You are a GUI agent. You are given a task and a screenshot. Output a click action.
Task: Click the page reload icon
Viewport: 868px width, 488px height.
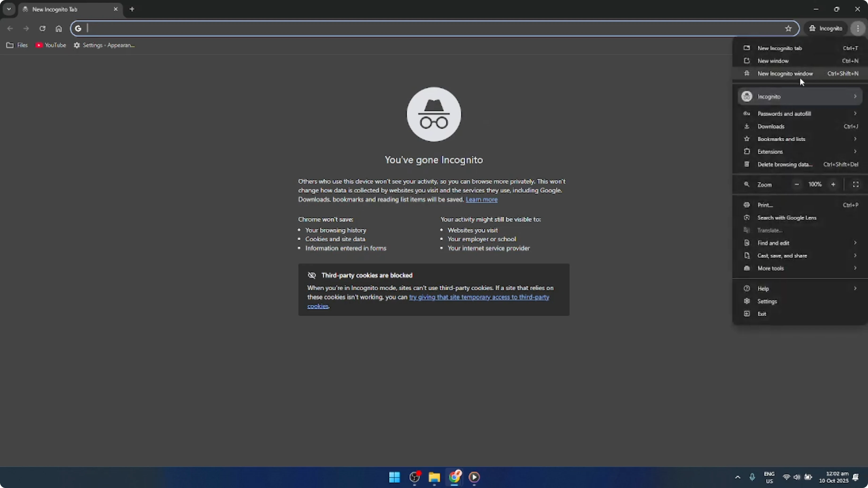[x=42, y=28]
